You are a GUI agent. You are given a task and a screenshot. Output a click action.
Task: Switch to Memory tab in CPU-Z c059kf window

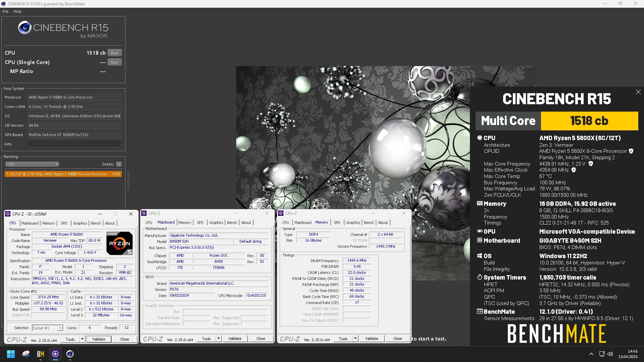[49, 223]
